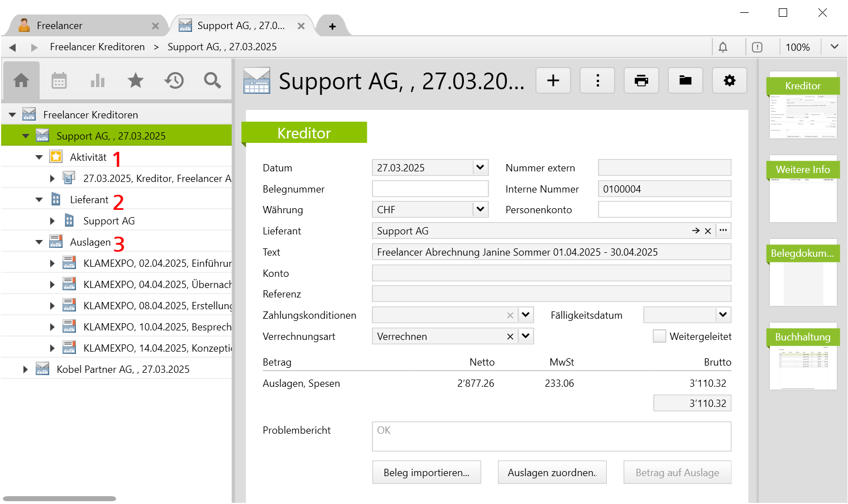Open the history clock icon
Viewport: 848px width, 504px height.
click(174, 81)
